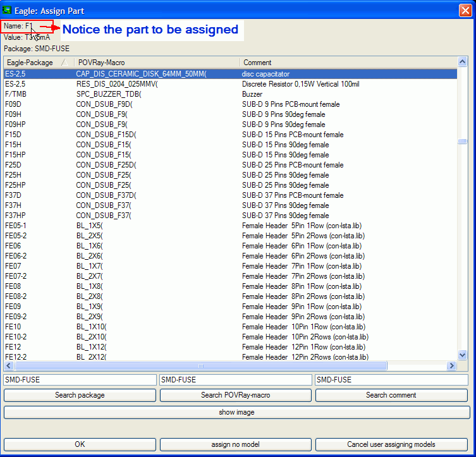This screenshot has width=476, height=457.
Task: Click the Search POVRay-macro button
Action: tap(236, 395)
